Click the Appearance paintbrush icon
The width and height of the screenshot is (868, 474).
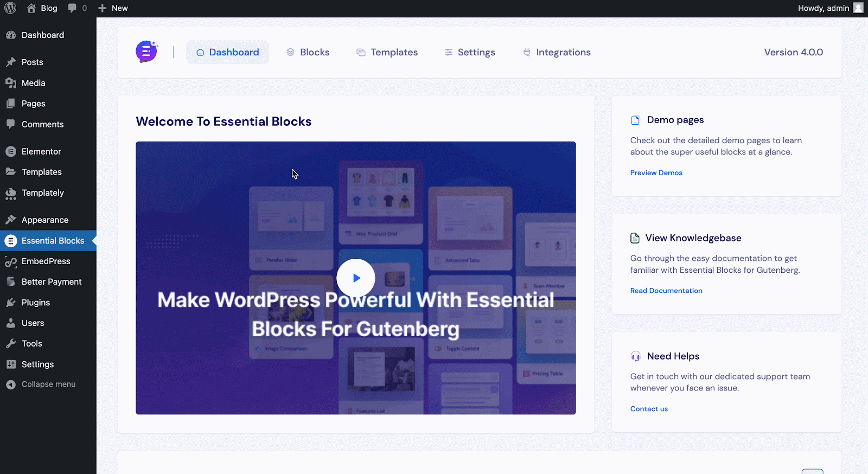pos(11,220)
